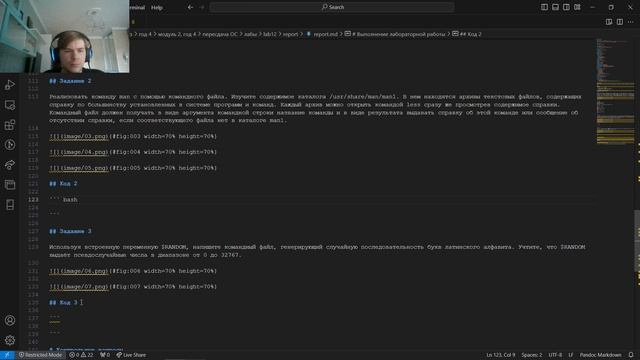Click breadcrumb 'лабы' folder
This screenshot has height=360, width=640.
(251, 34)
